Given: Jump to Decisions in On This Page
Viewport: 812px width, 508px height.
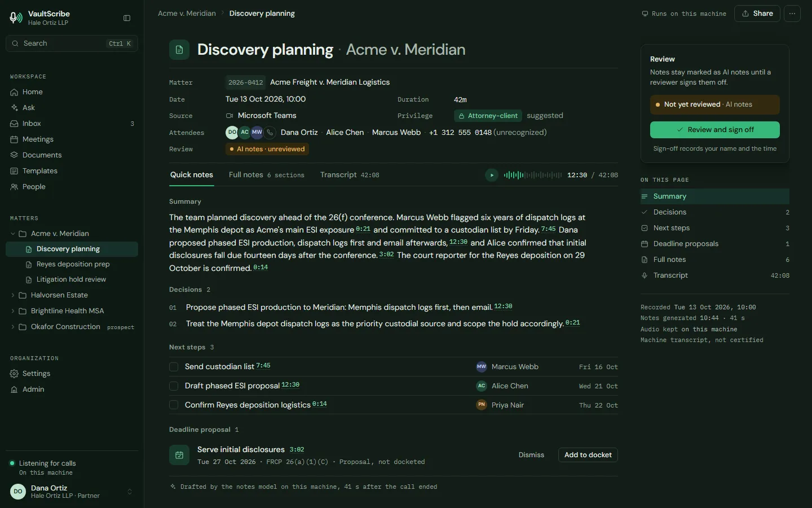Looking at the screenshot, I should pyautogui.click(x=715, y=212).
